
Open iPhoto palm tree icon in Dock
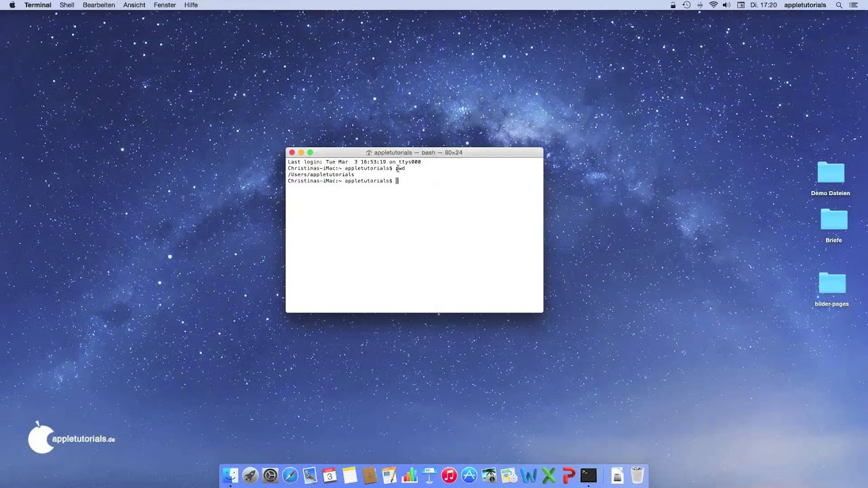(x=489, y=476)
